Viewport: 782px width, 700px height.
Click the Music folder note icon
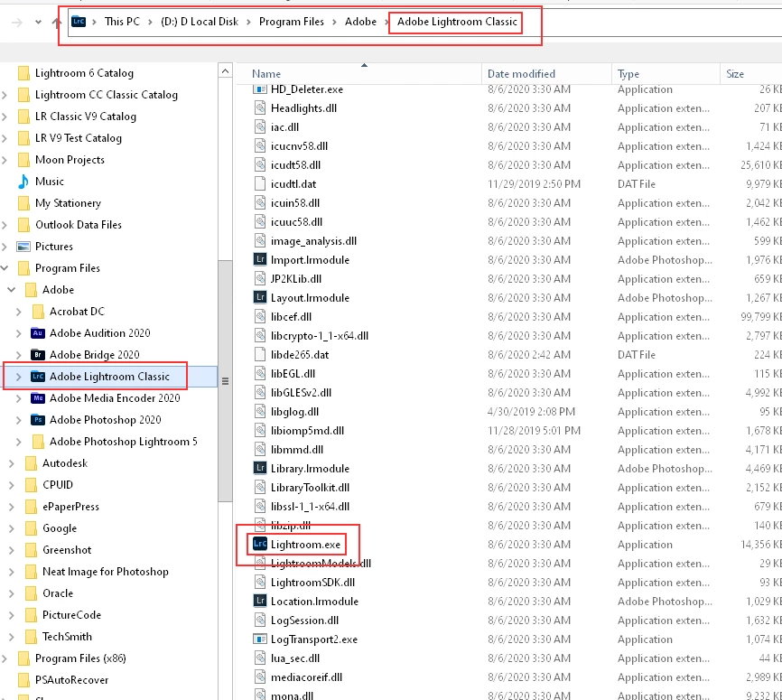(23, 182)
